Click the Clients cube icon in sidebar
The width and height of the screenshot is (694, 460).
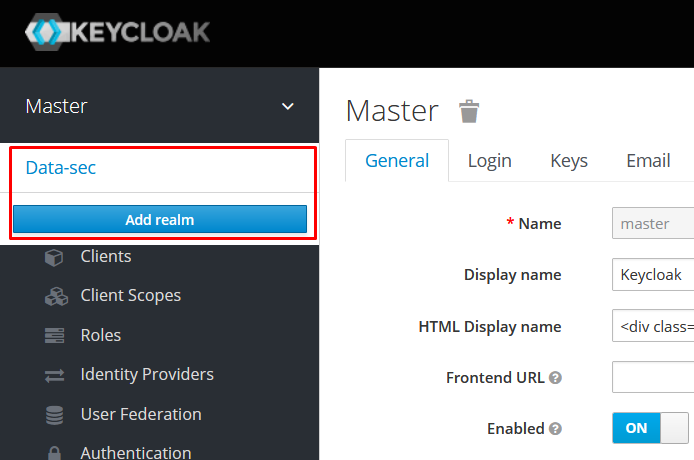[54, 257]
